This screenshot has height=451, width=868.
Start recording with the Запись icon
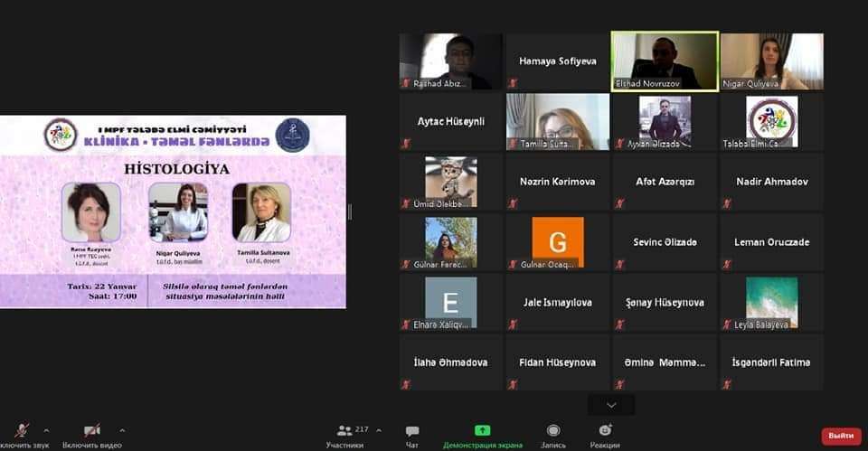553,435
